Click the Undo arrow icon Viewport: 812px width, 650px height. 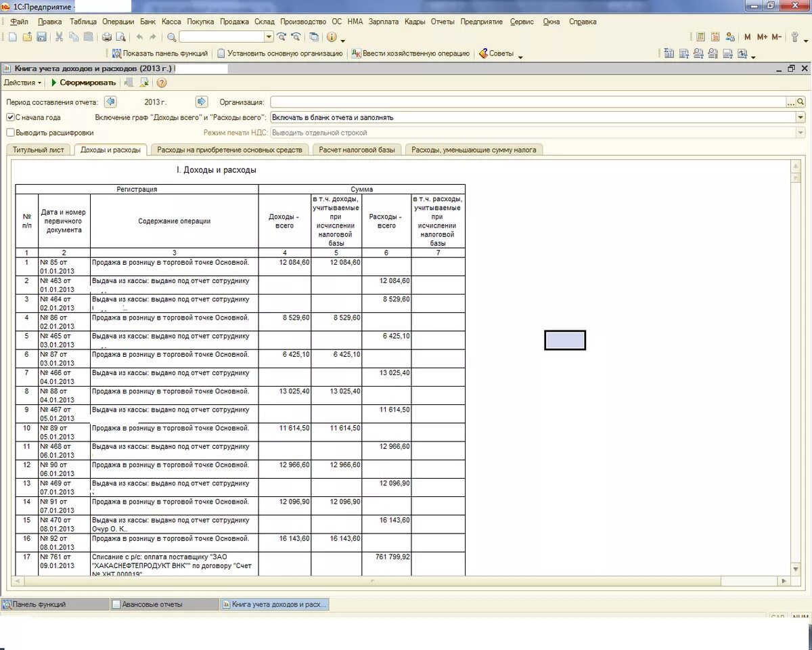click(139, 37)
